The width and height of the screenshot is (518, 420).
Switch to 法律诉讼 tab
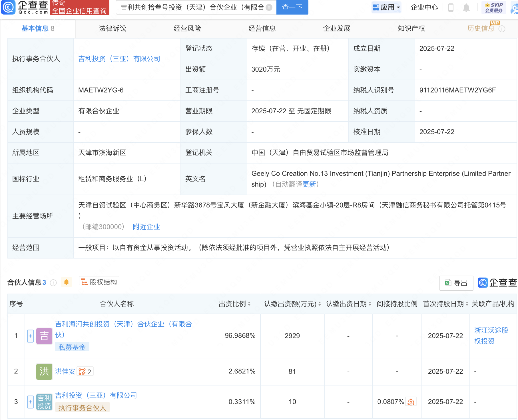click(113, 29)
